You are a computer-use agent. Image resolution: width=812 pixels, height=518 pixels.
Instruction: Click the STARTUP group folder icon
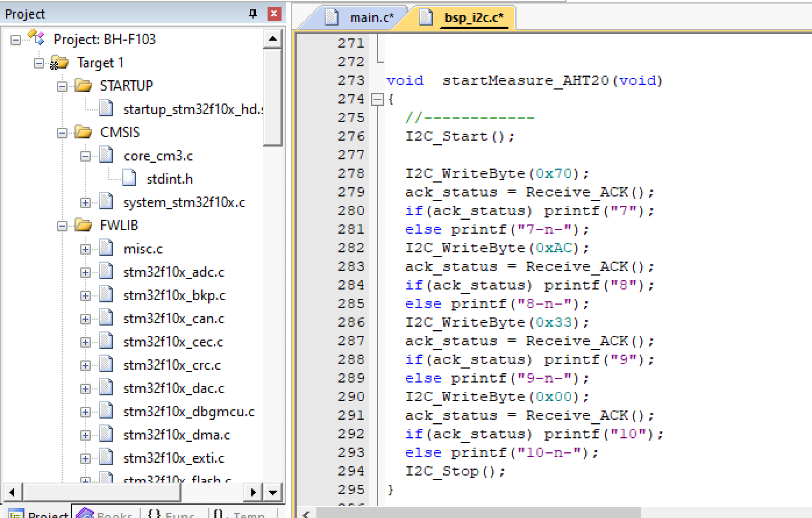coord(83,85)
